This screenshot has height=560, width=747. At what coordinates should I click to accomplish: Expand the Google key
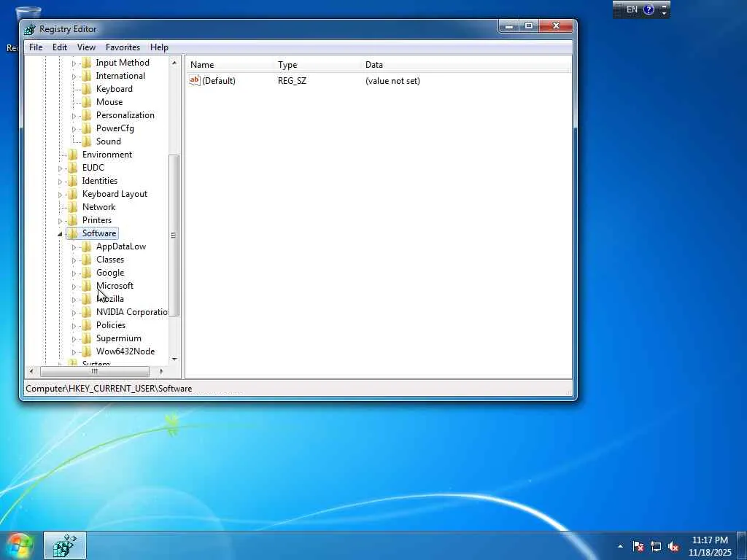pos(74,273)
